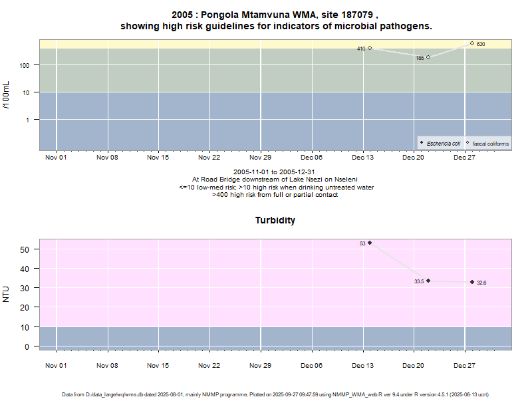Click the 410 data point marker
This screenshot has width=532, height=399.
click(370, 48)
